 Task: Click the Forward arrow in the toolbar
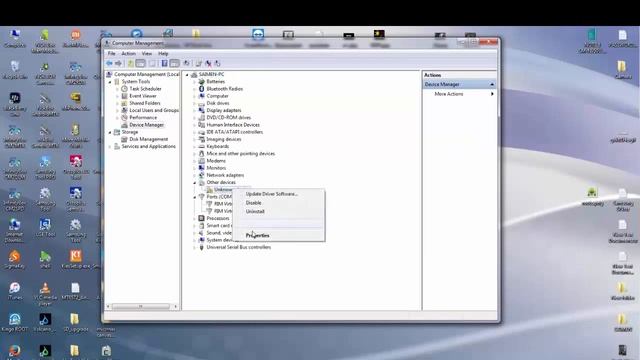pos(118,63)
